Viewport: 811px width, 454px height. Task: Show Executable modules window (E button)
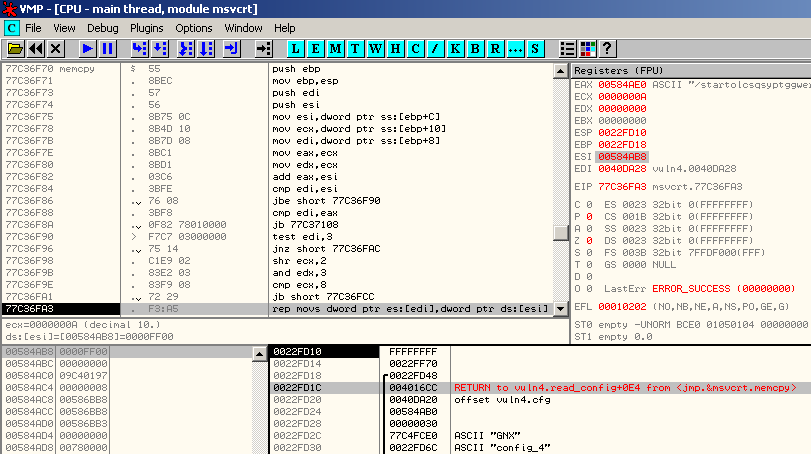[x=318, y=48]
